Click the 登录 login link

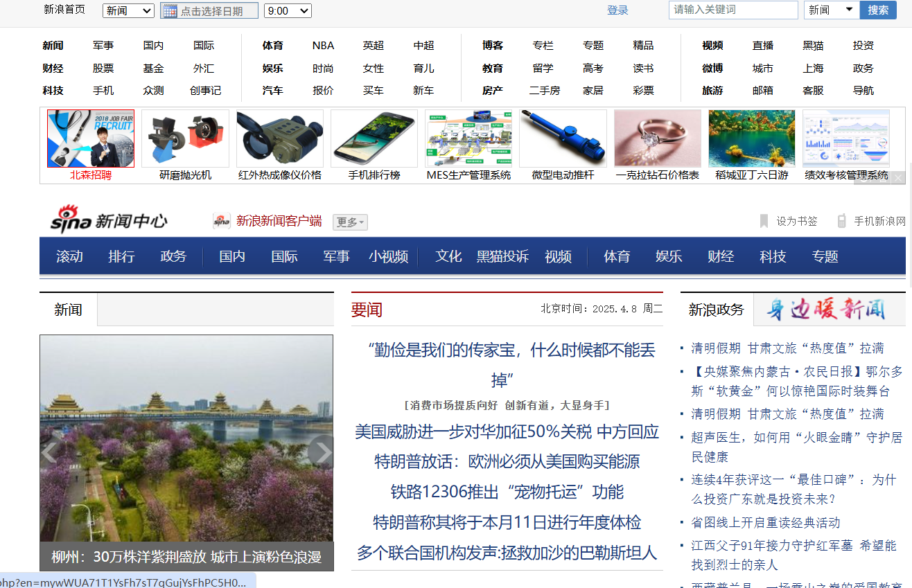617,10
